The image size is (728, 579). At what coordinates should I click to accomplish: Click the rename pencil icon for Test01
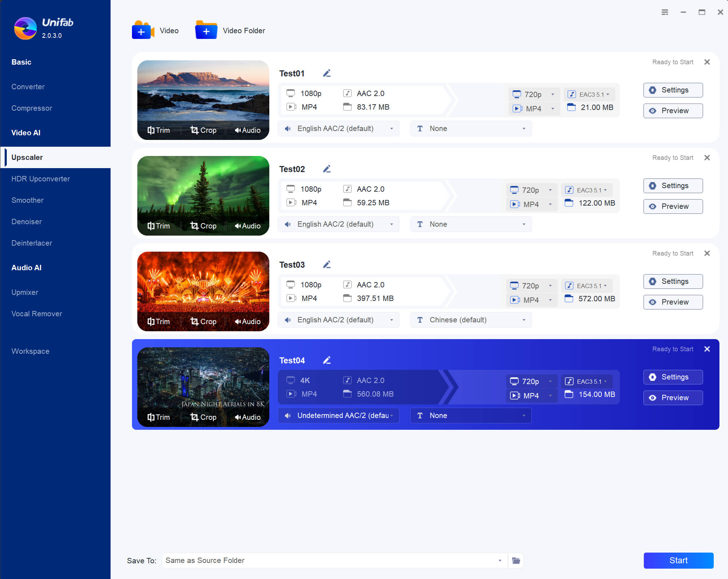click(327, 74)
